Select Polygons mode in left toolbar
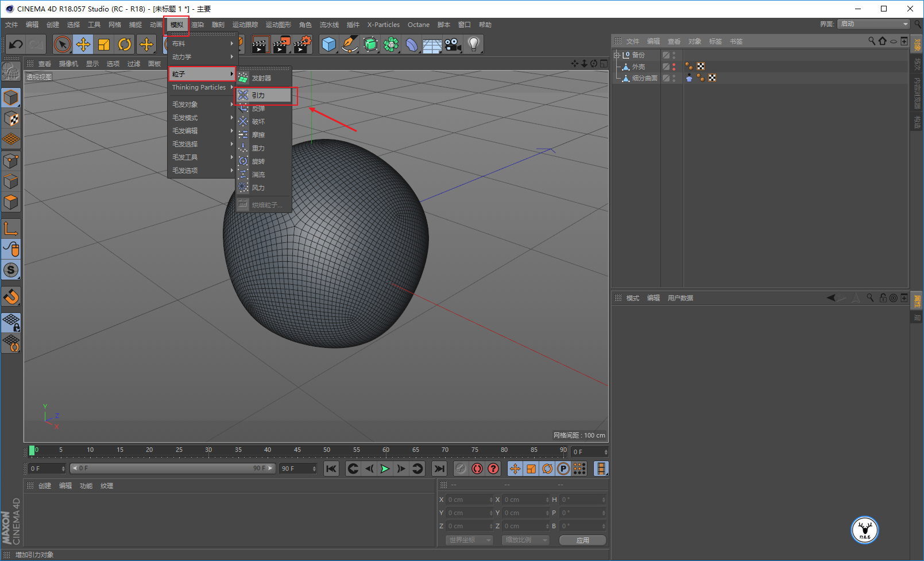The width and height of the screenshot is (924, 561). [x=11, y=202]
